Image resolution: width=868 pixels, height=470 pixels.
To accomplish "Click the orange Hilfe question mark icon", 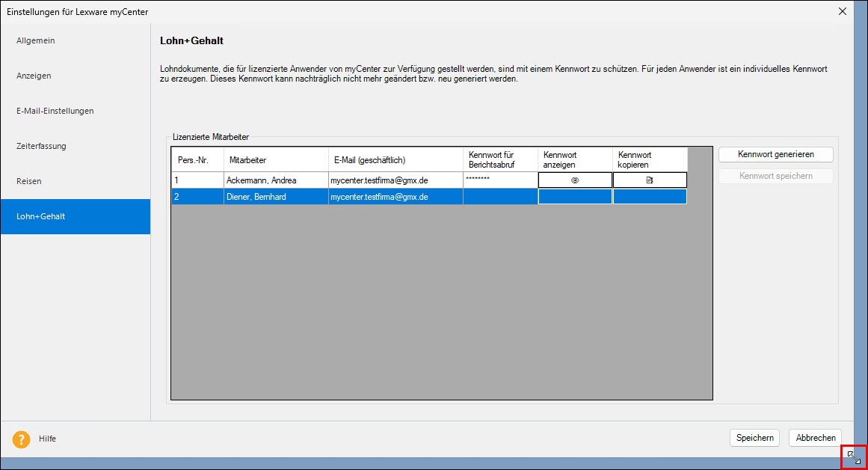I will (x=21, y=439).
